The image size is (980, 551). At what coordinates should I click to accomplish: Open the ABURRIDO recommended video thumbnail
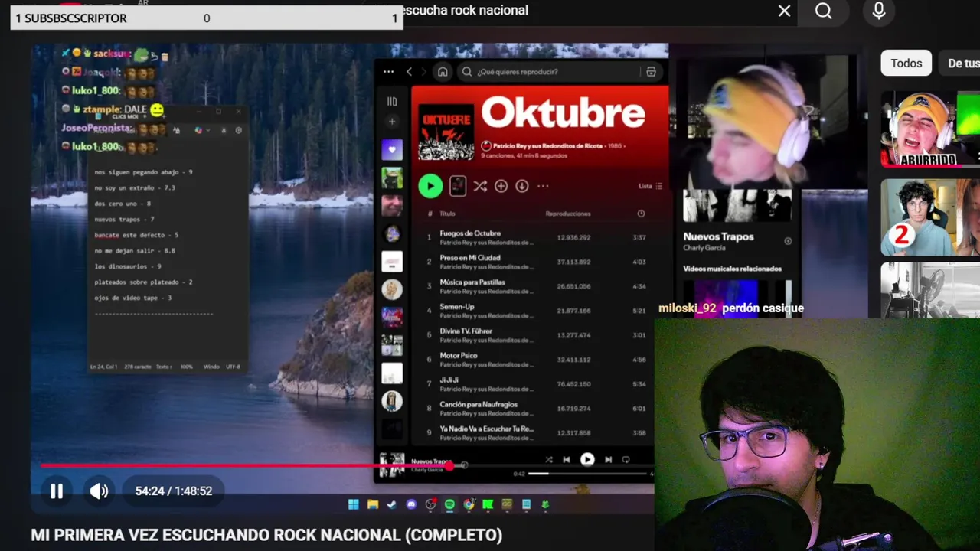point(930,129)
